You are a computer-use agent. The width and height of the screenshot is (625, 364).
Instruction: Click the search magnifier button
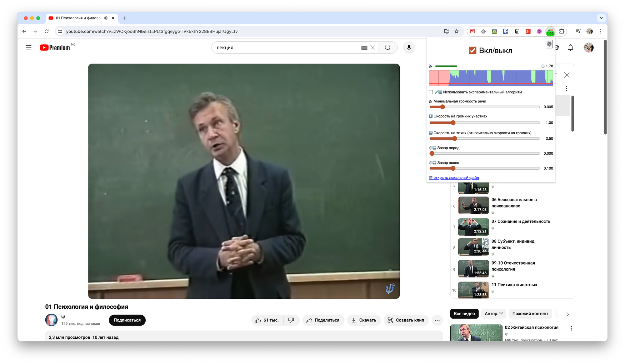pyautogui.click(x=387, y=47)
